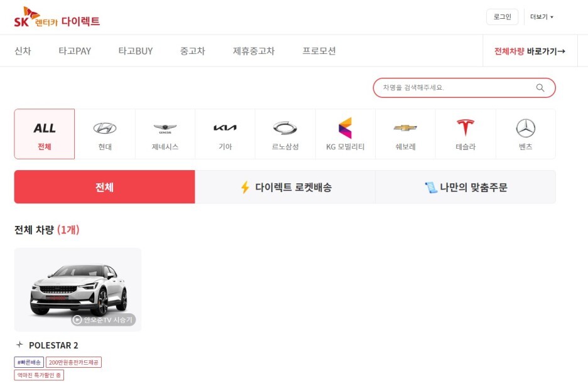Open the 타고BUY menu

[x=135, y=51]
